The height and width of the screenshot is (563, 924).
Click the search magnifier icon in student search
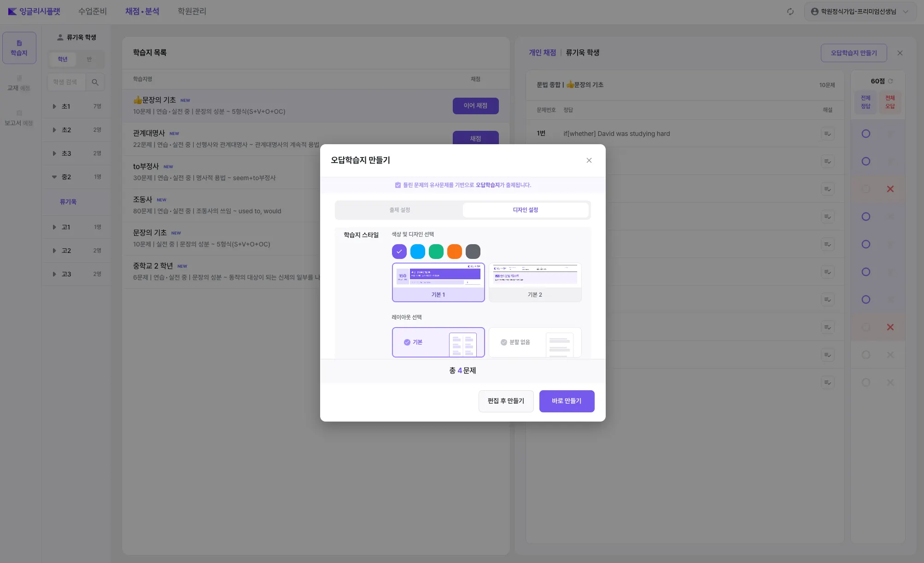tap(95, 82)
